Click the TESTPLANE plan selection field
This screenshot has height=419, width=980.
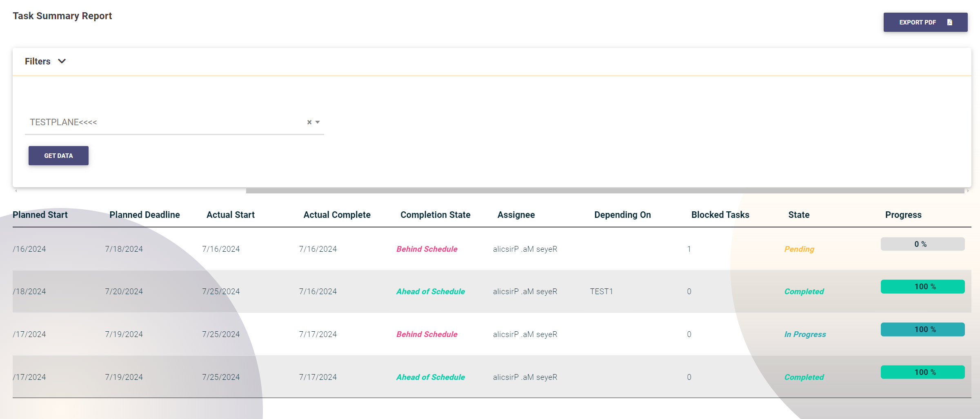click(x=163, y=122)
